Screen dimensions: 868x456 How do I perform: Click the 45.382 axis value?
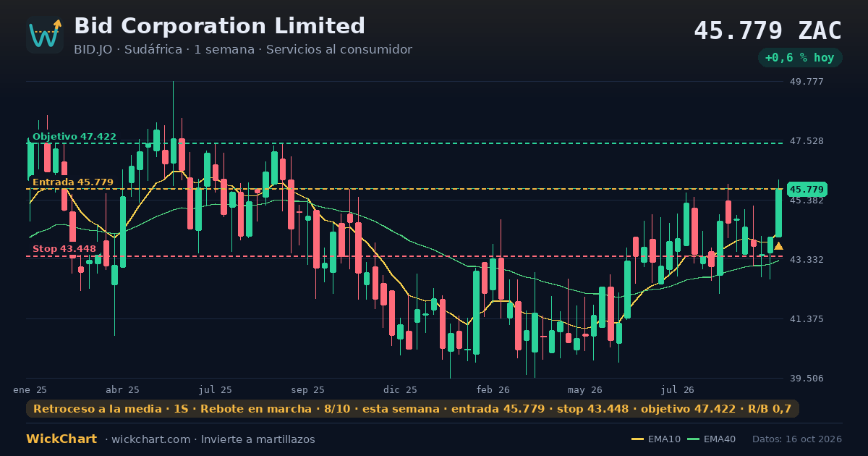pyautogui.click(x=807, y=200)
